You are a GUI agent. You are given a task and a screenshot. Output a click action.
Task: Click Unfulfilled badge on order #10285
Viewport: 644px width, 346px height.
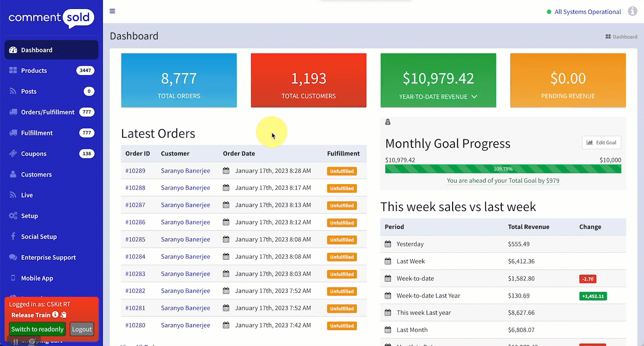coord(342,240)
